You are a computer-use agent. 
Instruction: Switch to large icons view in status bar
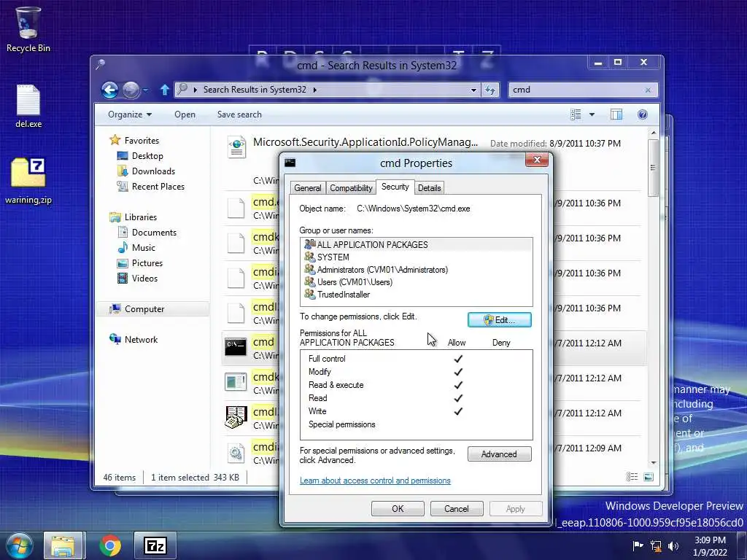pyautogui.click(x=649, y=477)
